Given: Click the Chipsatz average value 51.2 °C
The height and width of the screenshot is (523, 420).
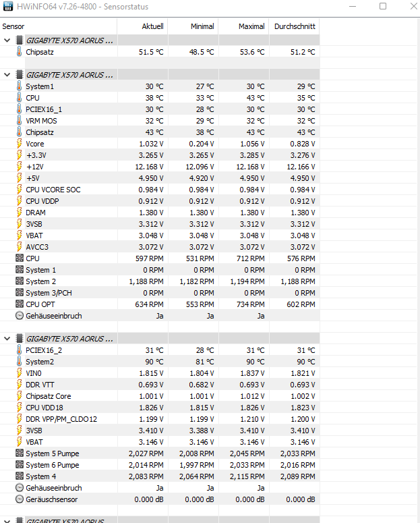Looking at the screenshot, I should click(x=302, y=52).
